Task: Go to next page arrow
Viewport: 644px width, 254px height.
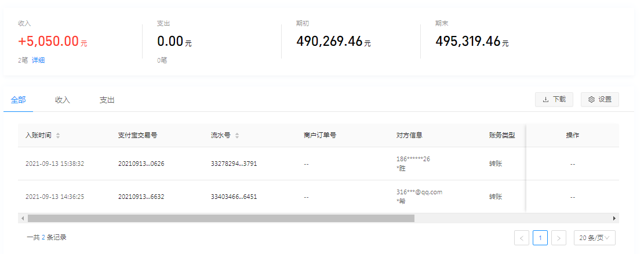Action: pyautogui.click(x=559, y=238)
